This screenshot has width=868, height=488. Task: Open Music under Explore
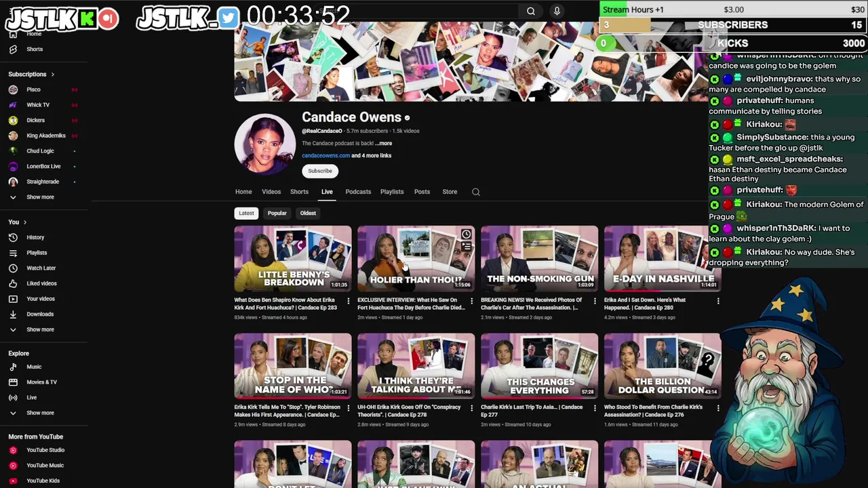coord(34,367)
